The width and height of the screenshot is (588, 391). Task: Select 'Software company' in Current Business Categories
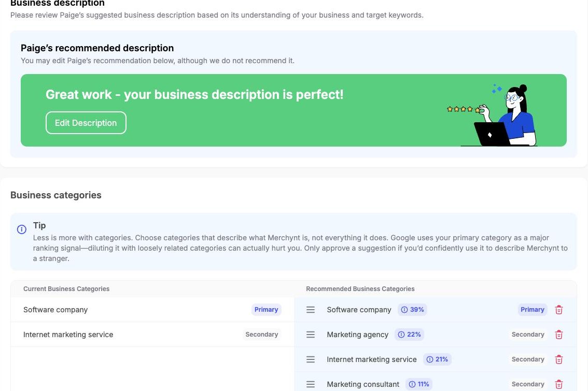pyautogui.click(x=55, y=310)
